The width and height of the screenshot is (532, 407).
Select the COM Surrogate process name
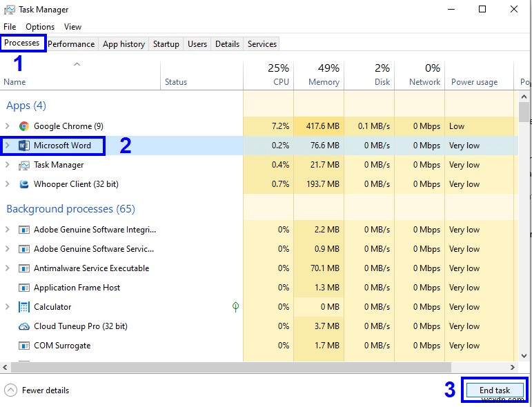(x=62, y=346)
